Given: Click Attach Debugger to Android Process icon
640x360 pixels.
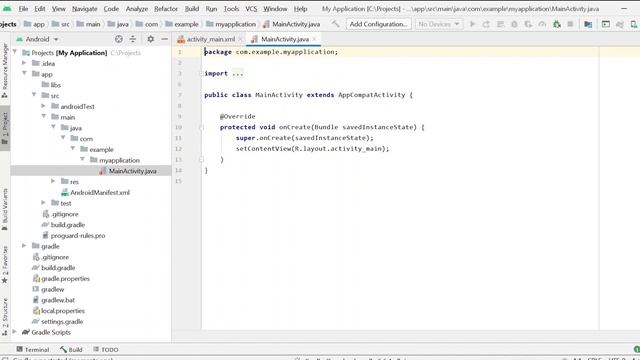Looking at the screenshot, I should pos(556,24).
